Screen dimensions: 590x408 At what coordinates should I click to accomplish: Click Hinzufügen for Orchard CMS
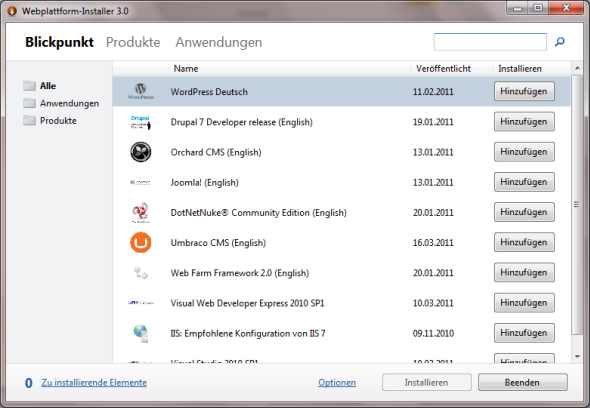(x=524, y=152)
